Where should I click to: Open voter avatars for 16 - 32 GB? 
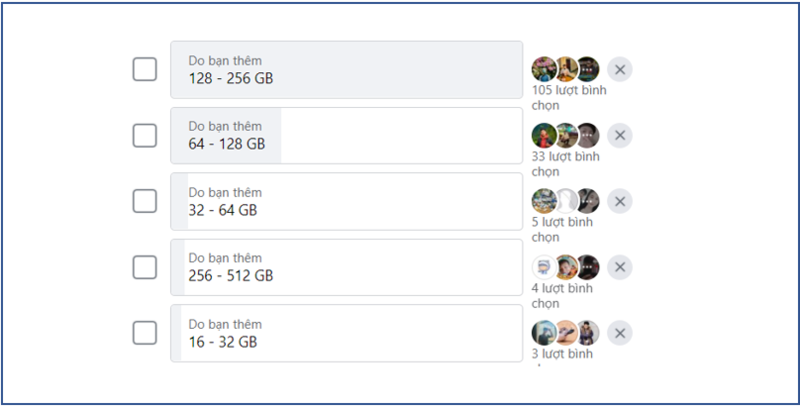(565, 333)
